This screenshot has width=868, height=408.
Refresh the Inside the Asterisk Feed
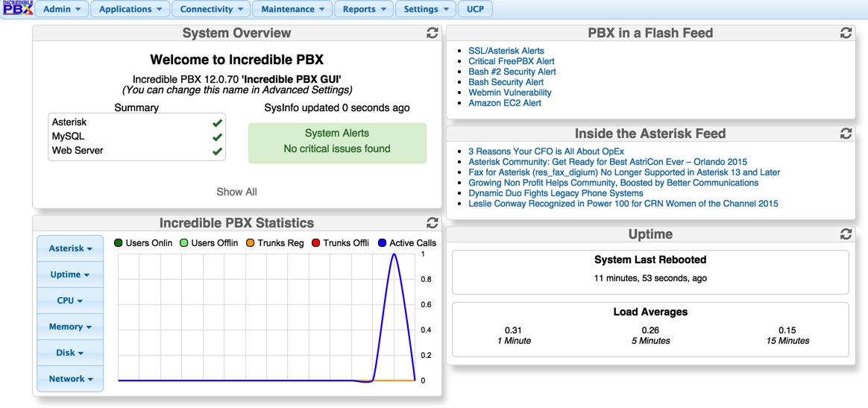click(x=846, y=134)
